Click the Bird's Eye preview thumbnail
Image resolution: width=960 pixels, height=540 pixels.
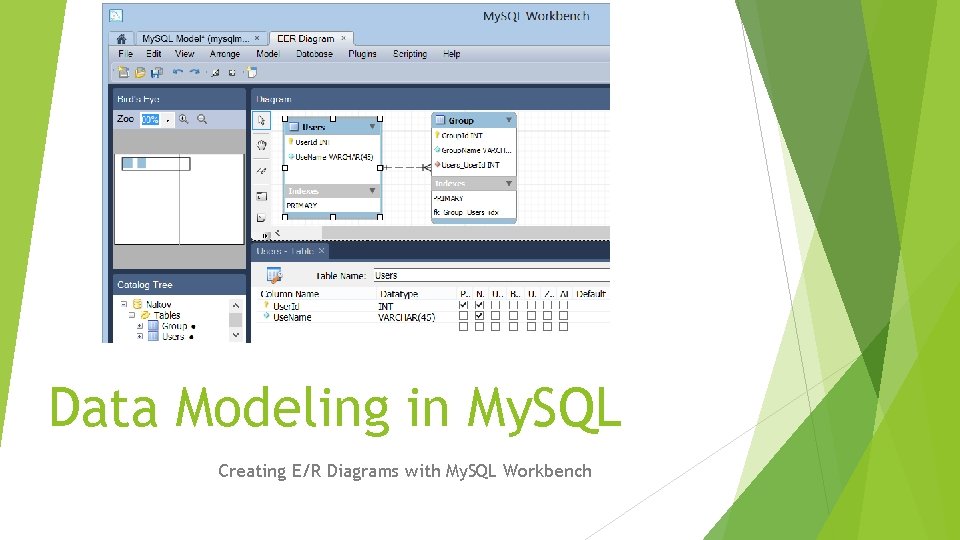(x=179, y=199)
